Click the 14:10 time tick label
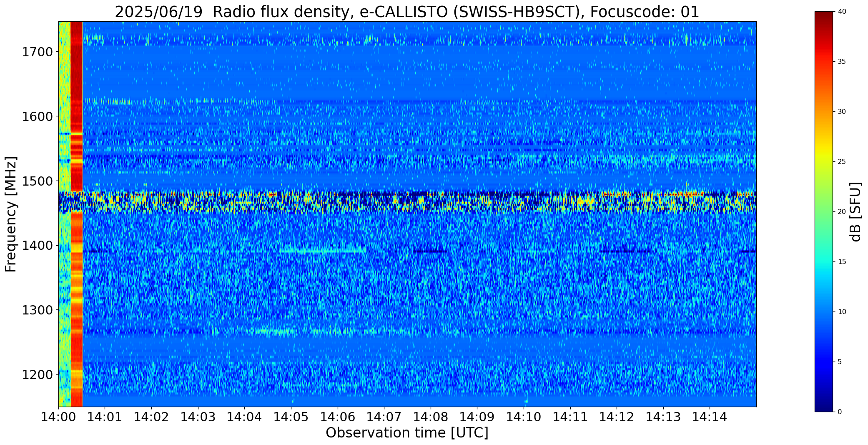The height and width of the screenshot is (445, 868). point(524,417)
